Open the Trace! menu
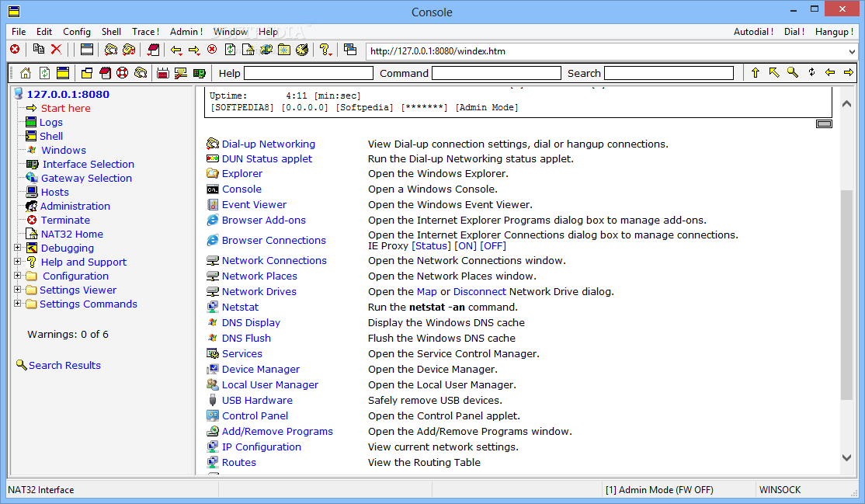The width and height of the screenshot is (865, 504). [x=145, y=32]
